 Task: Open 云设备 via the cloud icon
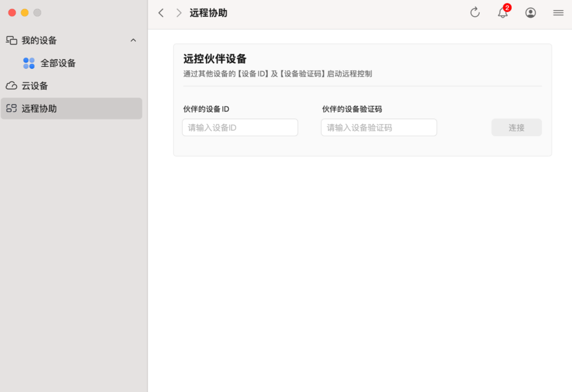point(11,86)
